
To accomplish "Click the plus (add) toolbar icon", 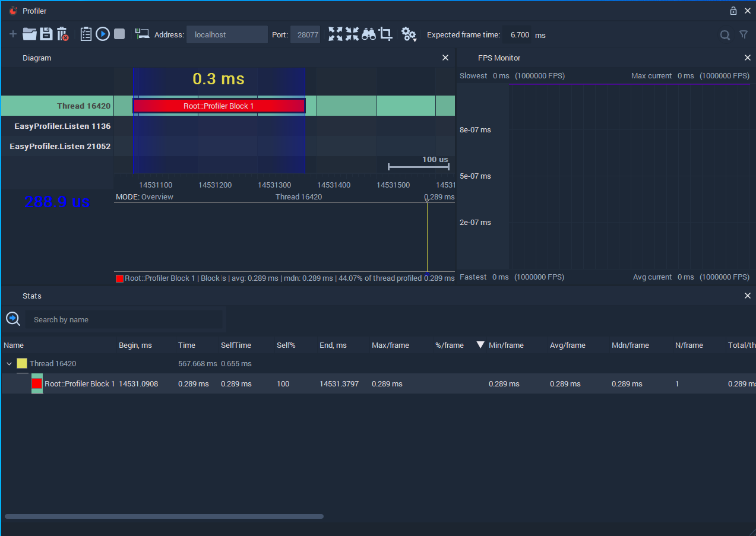I will click(x=13, y=34).
